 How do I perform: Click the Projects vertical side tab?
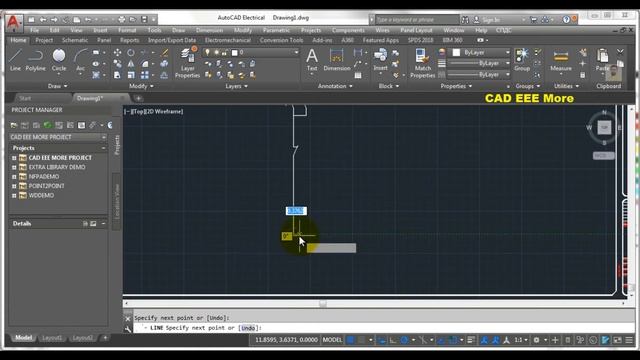(117, 145)
